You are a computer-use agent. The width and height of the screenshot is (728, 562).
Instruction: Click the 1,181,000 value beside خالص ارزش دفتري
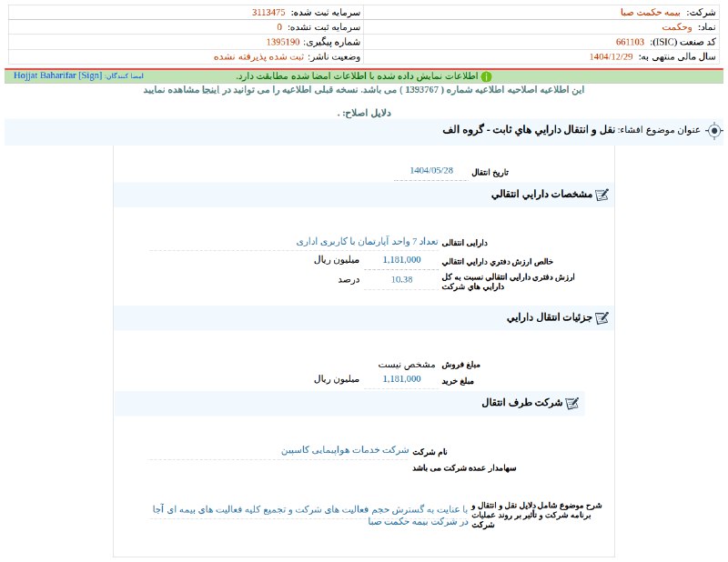coord(401,260)
